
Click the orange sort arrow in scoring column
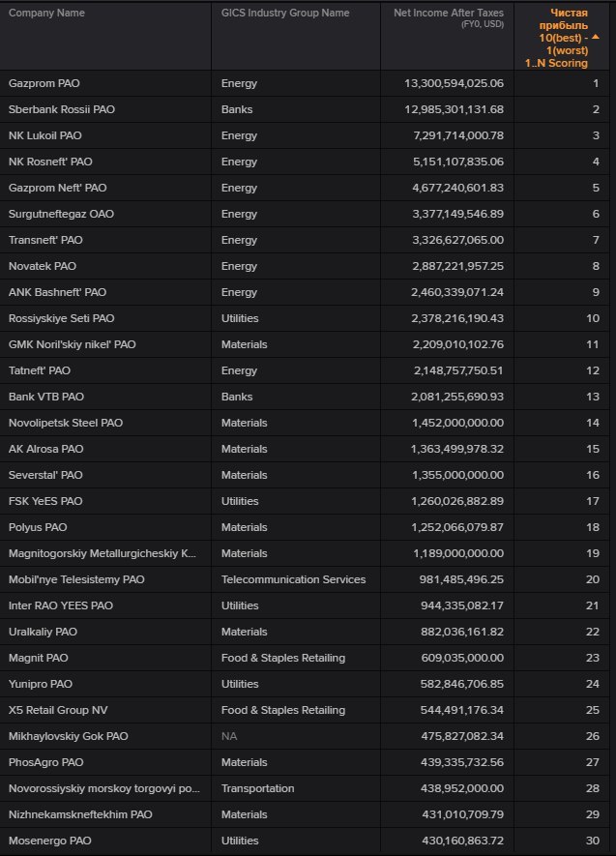coord(594,36)
